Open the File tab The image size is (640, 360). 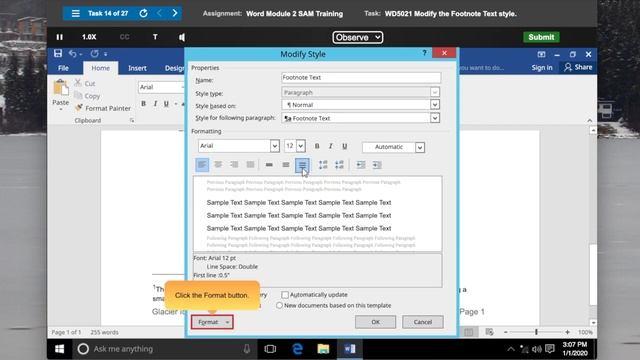click(63, 68)
